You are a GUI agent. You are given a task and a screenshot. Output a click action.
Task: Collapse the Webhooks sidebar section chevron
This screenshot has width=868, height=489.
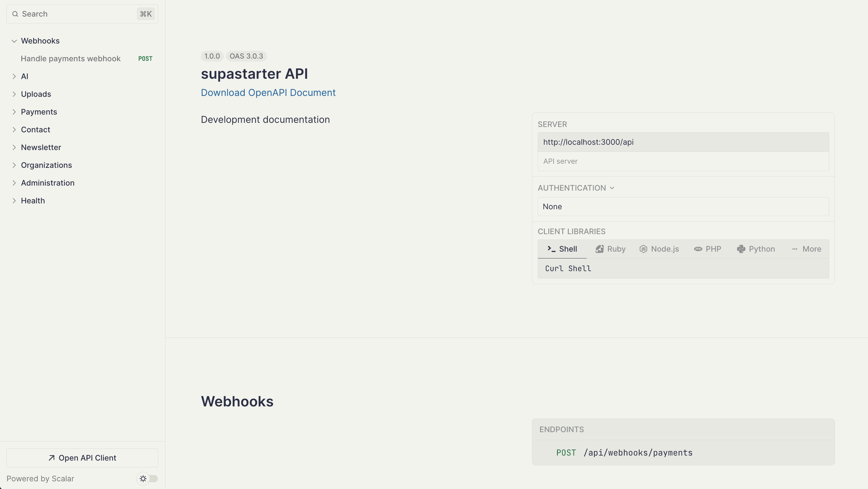[14, 41]
